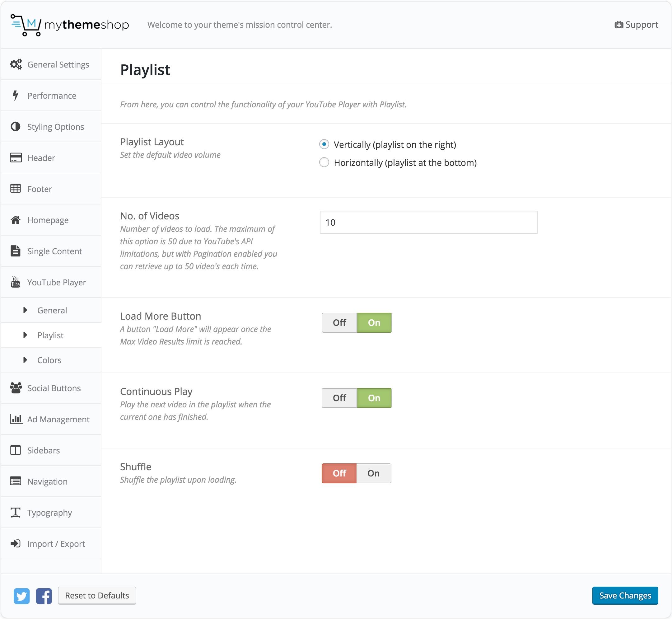Click the Save Changes button
672x619 pixels.
625,596
